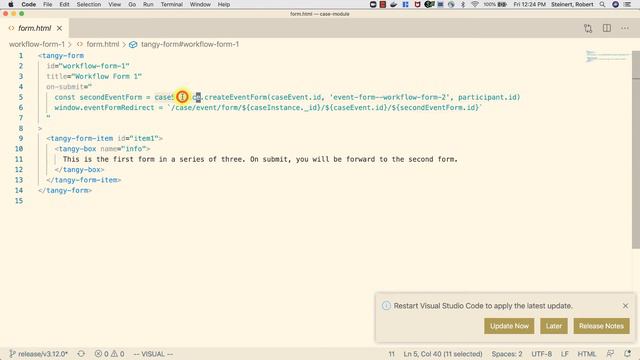Viewport: 640px width, 360px height.
Task: Click the Bluetooth menu bar icon
Action: [x=463, y=4]
